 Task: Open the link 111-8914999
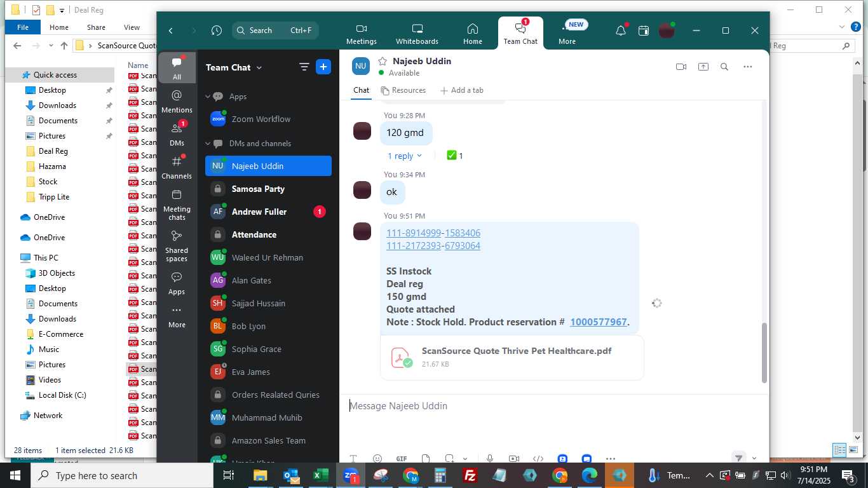pyautogui.click(x=414, y=233)
